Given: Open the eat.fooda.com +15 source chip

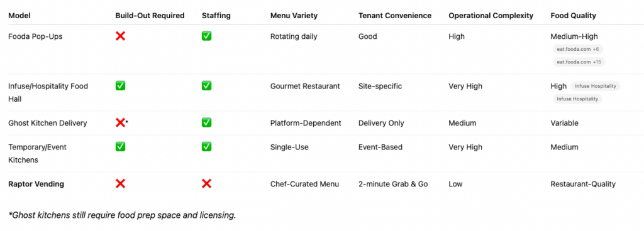Looking at the screenshot, I should (579, 62).
